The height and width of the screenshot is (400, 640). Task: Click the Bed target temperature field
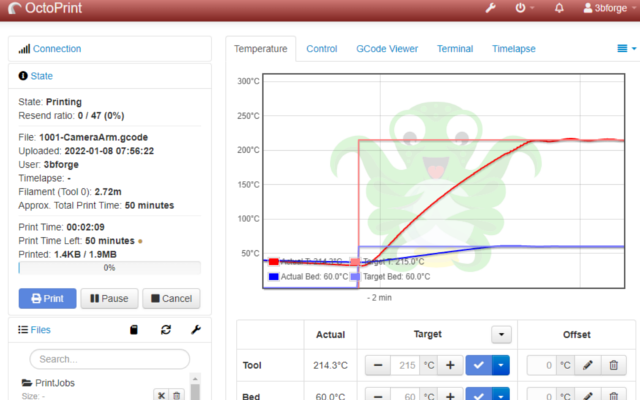(x=405, y=395)
